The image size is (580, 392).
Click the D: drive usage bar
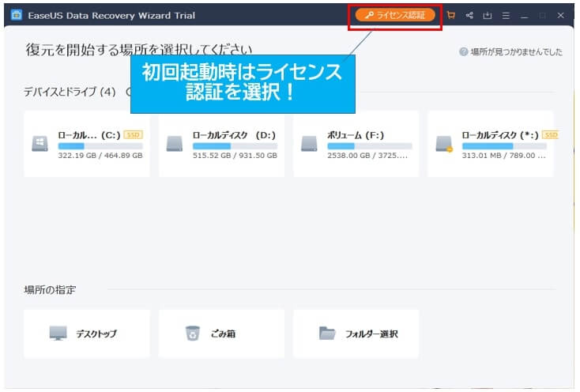pos(235,146)
